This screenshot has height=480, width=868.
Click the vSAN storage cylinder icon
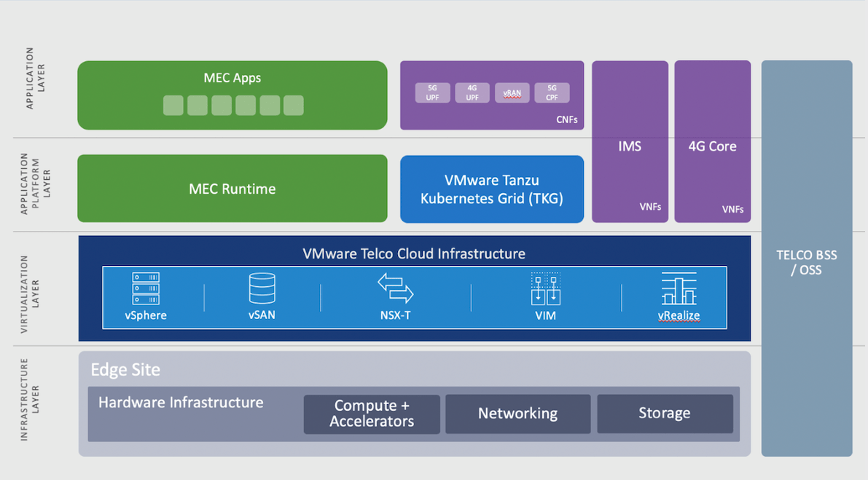[x=262, y=287]
